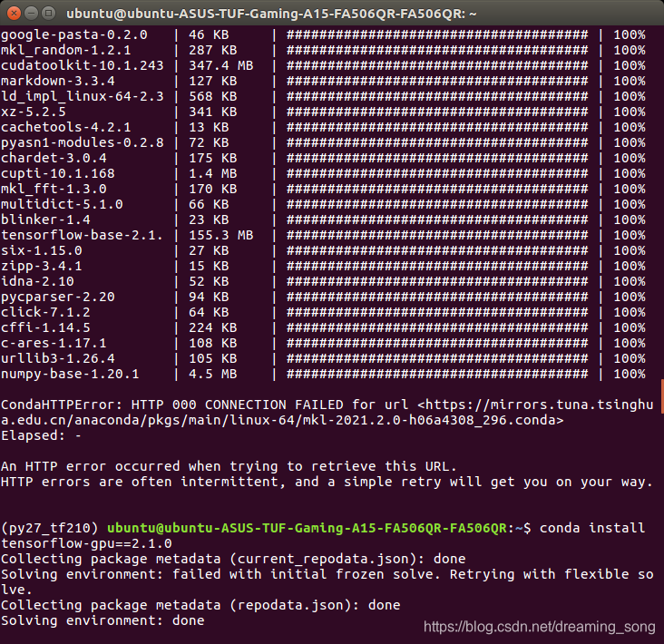The width and height of the screenshot is (664, 644).
Task: Minimize the terminal window
Action: coord(32,13)
